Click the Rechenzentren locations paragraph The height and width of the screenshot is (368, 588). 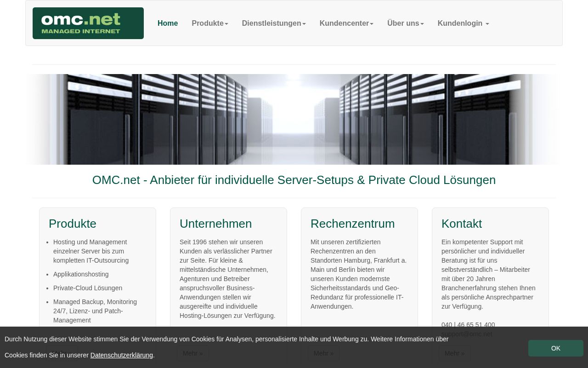(359, 274)
